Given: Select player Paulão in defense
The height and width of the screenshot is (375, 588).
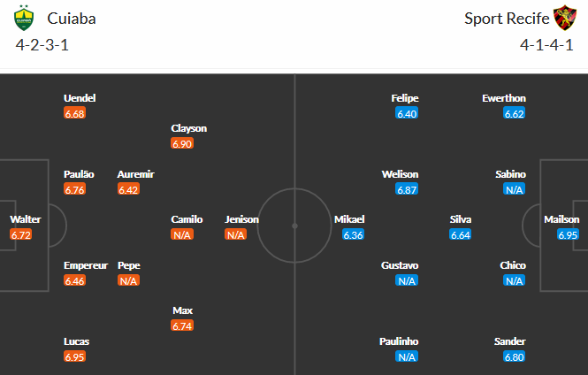Looking at the screenshot, I should 79,174.
